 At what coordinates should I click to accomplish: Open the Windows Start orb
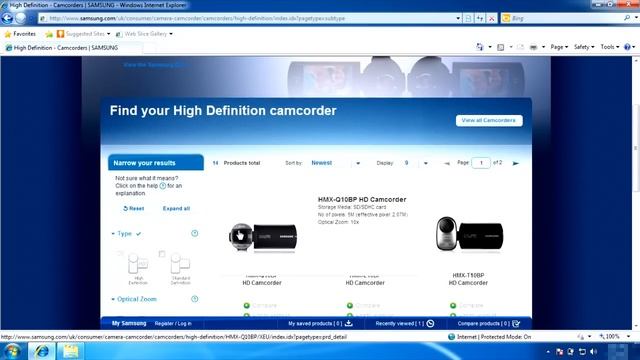pyautogui.click(x=12, y=351)
